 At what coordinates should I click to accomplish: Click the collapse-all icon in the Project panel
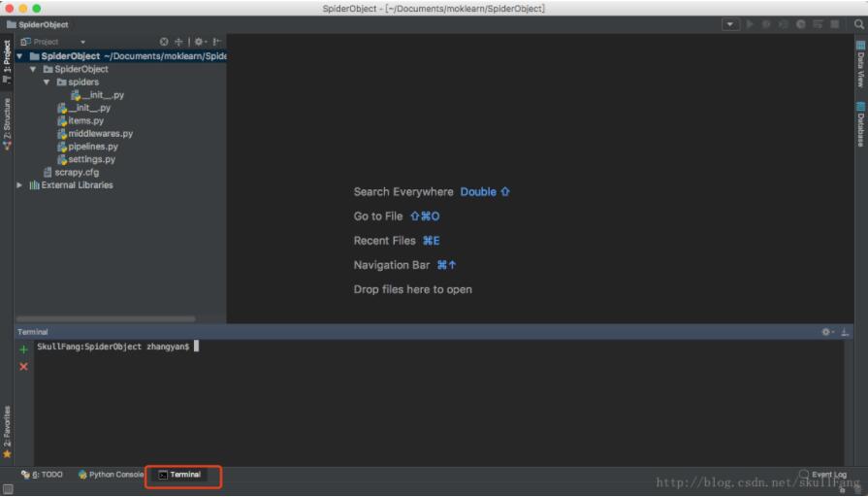point(178,42)
